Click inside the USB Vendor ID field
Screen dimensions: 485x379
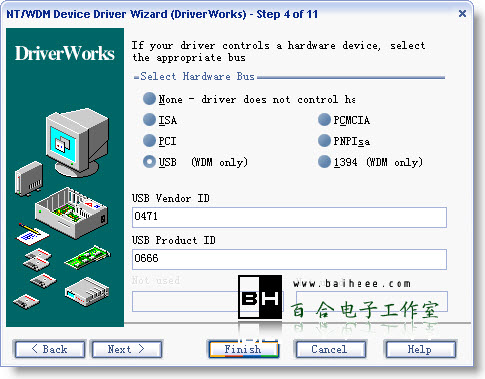(289, 217)
